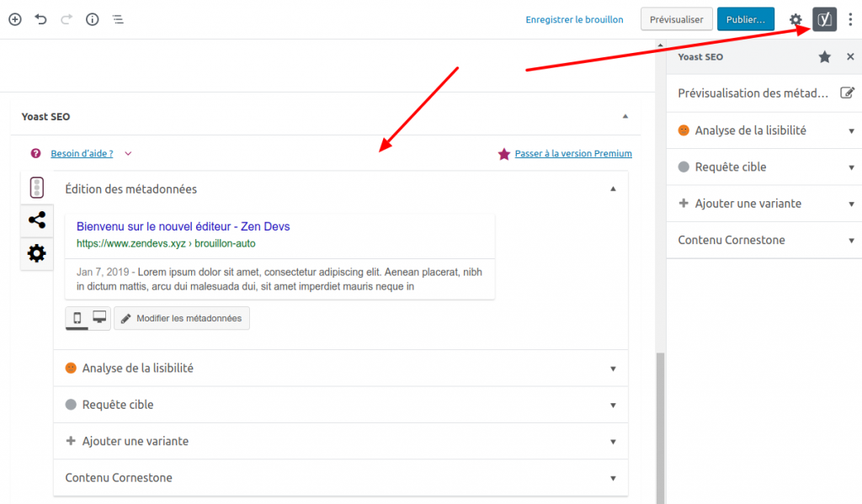Open sidebar Prévisualisation des métadonnées
Viewport: 862px width, 504px height.
[x=764, y=93]
